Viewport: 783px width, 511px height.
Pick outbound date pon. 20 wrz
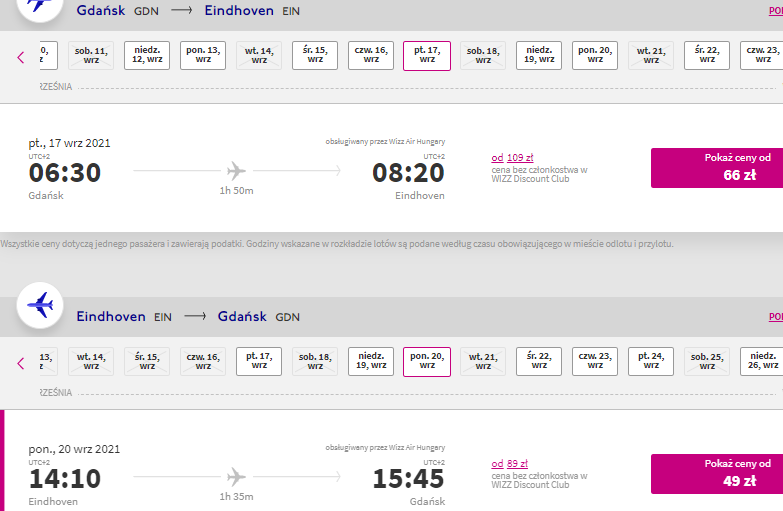coord(595,55)
